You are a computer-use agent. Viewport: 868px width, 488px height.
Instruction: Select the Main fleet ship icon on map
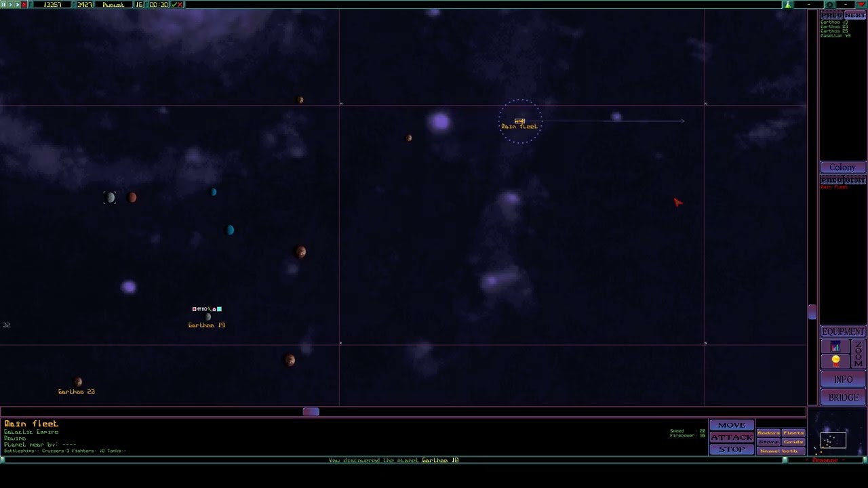(519, 121)
